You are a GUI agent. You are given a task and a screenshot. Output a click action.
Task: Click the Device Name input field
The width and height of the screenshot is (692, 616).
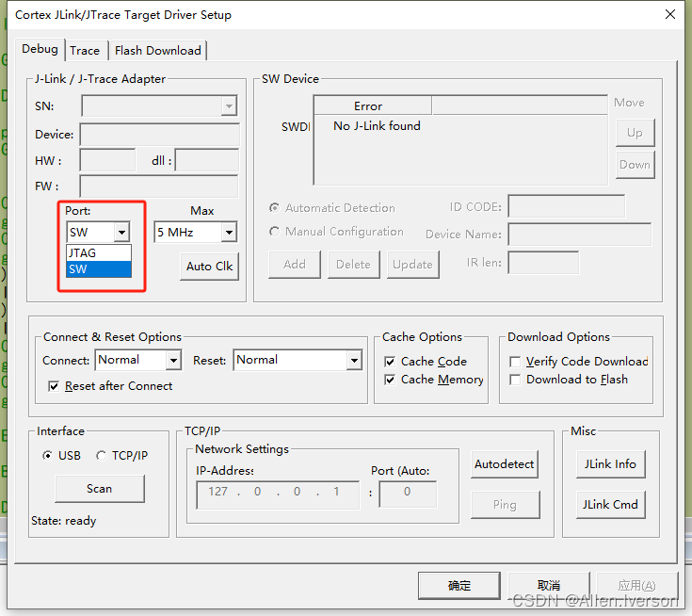click(579, 235)
